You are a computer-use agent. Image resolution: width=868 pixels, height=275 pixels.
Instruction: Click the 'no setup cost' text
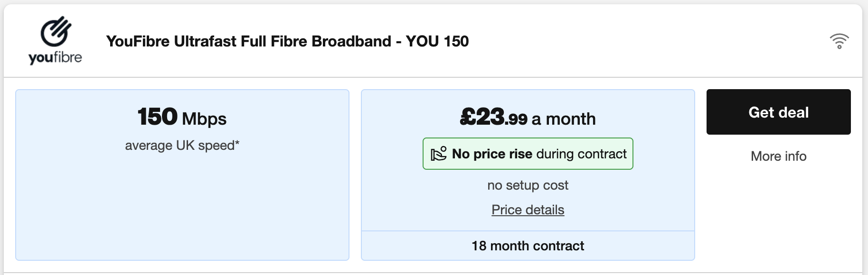tap(528, 185)
